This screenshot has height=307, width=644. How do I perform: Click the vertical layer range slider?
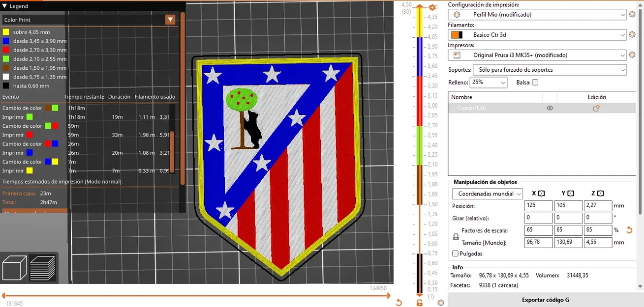[419, 147]
